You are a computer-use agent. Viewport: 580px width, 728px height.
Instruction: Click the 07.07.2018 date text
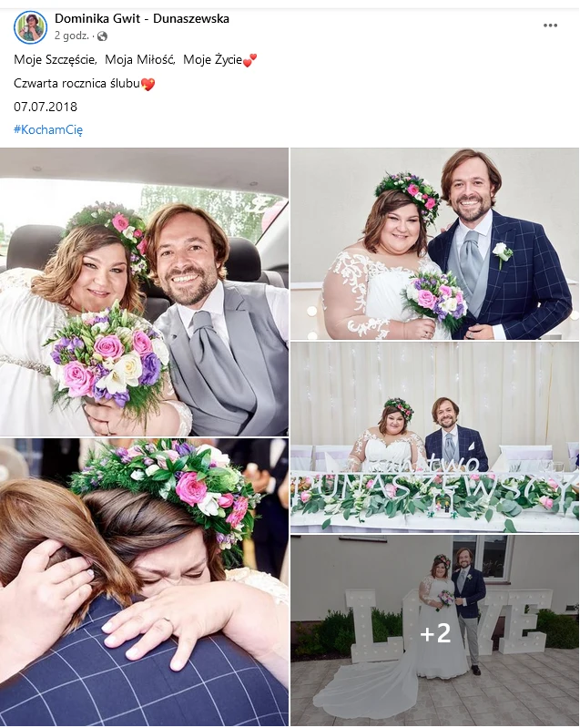click(46, 107)
